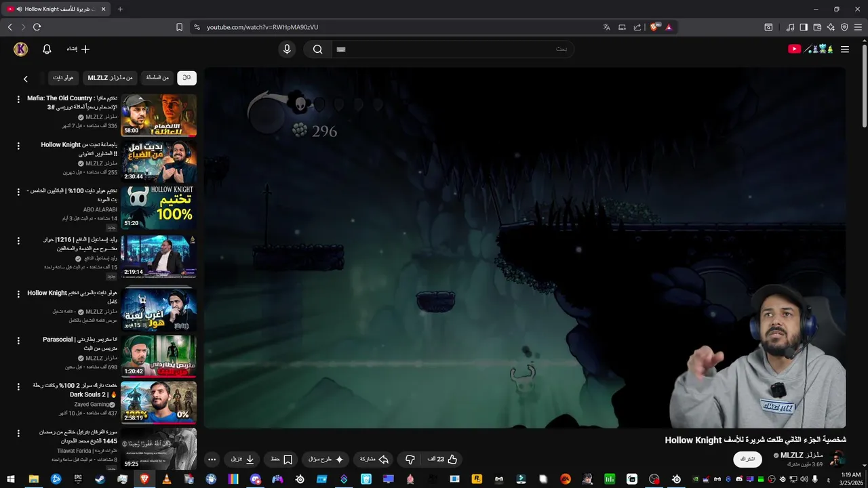Open options for the Parasocial video

[x=18, y=340]
